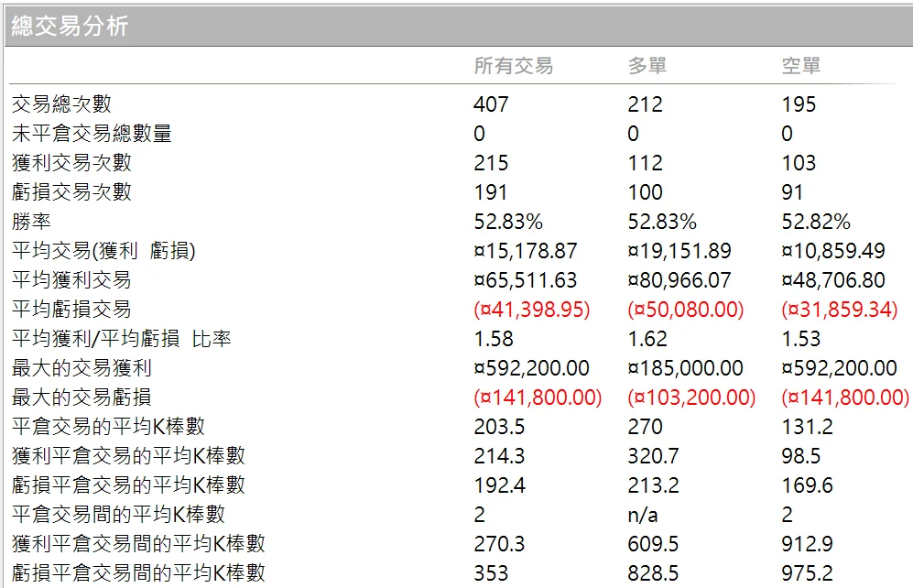Viewport: 913px width, 588px height.
Task: Click long losing trades value 100
Action: coord(646,192)
